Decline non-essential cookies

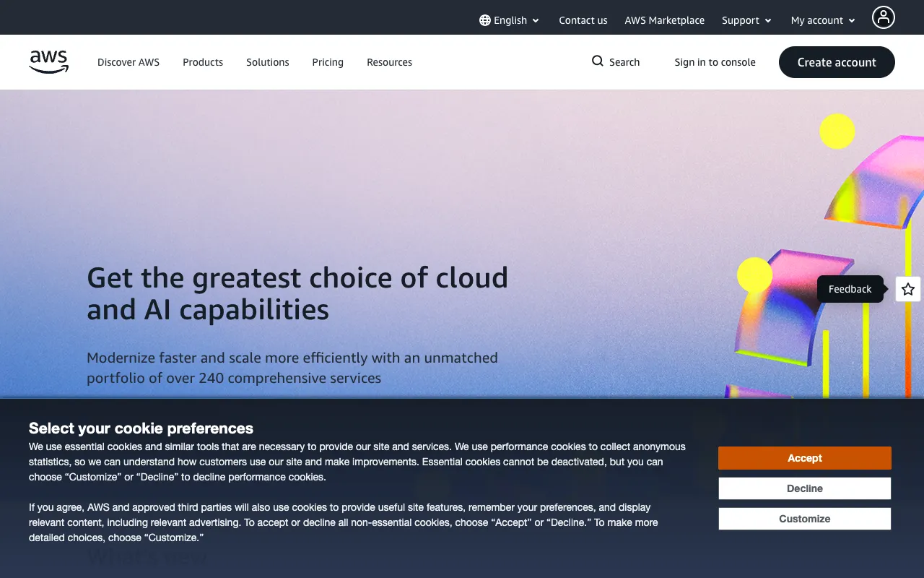(x=804, y=488)
